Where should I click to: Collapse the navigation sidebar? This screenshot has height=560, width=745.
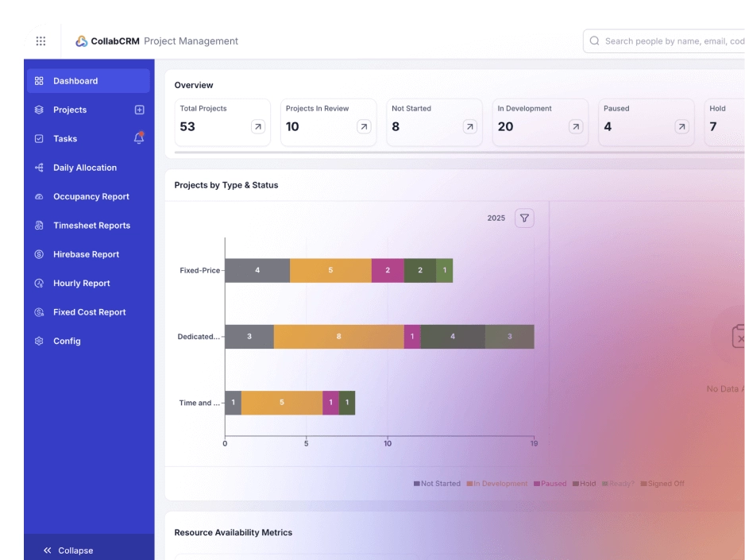(68, 550)
